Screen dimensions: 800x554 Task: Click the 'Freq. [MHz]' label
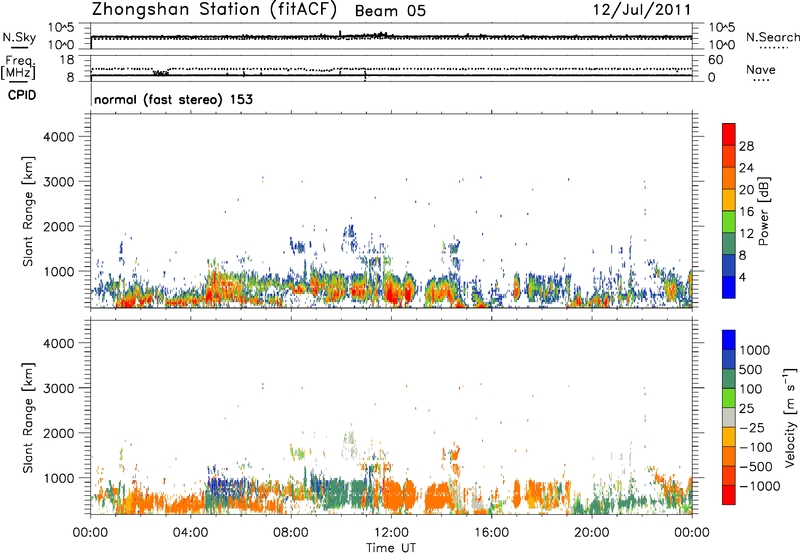click(18, 68)
